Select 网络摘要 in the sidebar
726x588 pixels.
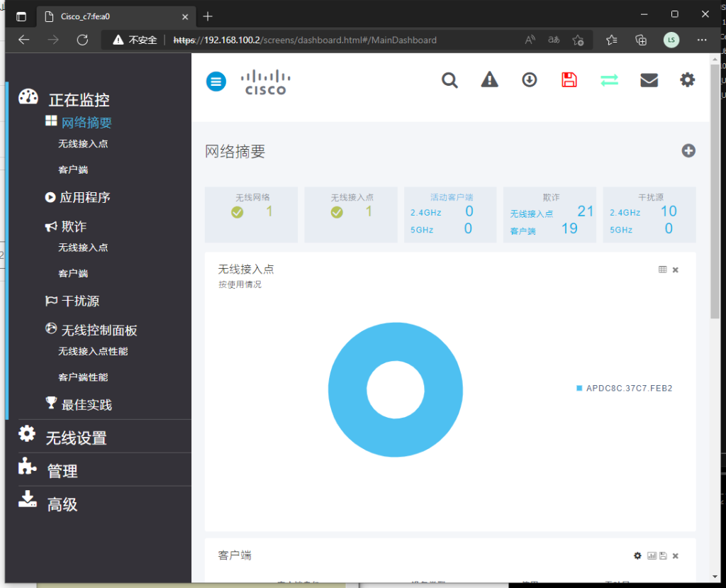click(86, 123)
